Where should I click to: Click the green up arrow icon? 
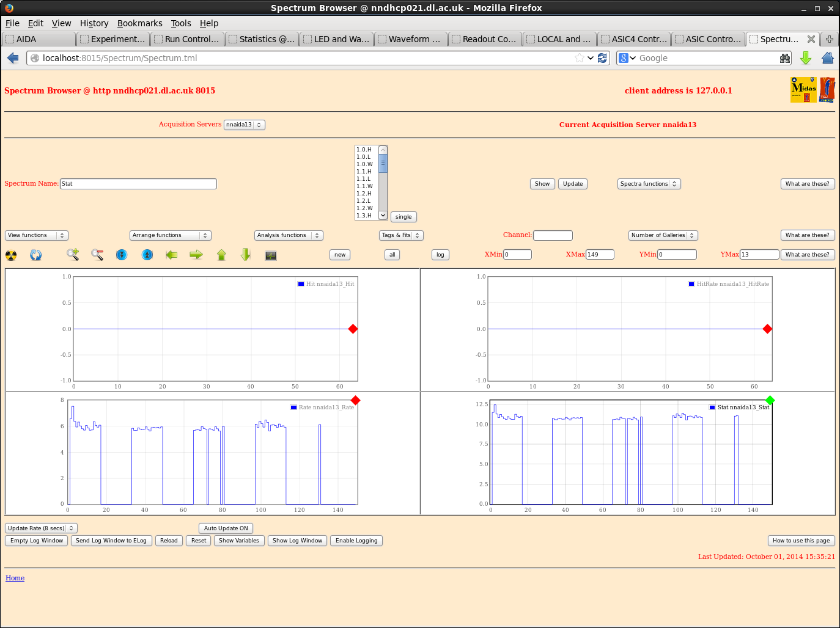pyautogui.click(x=221, y=255)
